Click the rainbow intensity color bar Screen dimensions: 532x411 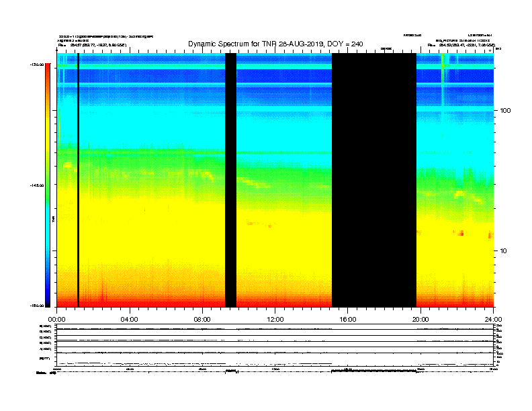pyautogui.click(x=48, y=185)
